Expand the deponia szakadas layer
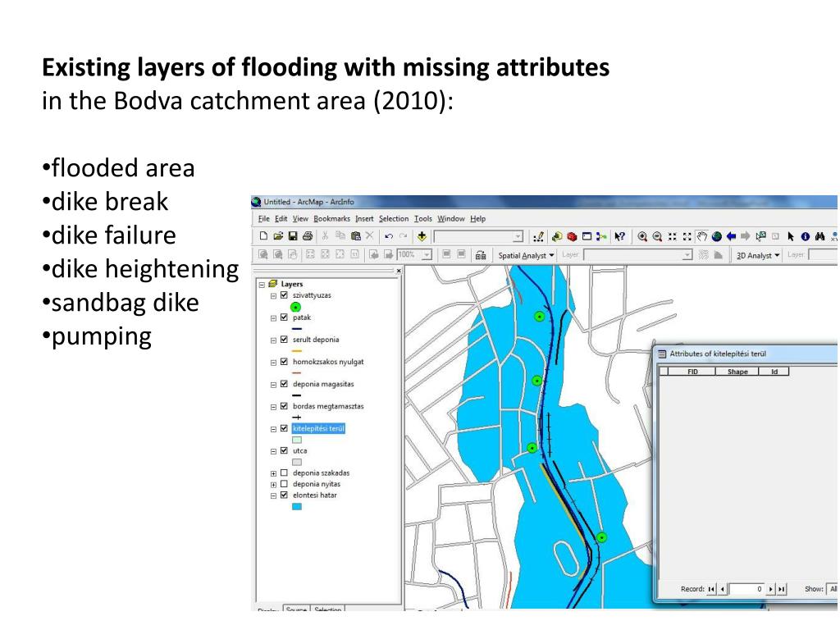Image resolution: width=840 pixels, height=630 pixels. tap(273, 473)
